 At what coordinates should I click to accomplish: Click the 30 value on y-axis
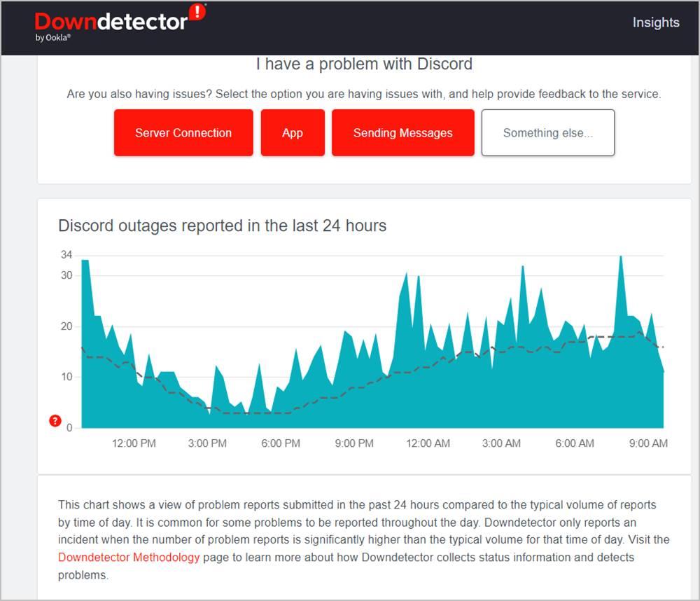[x=66, y=275]
